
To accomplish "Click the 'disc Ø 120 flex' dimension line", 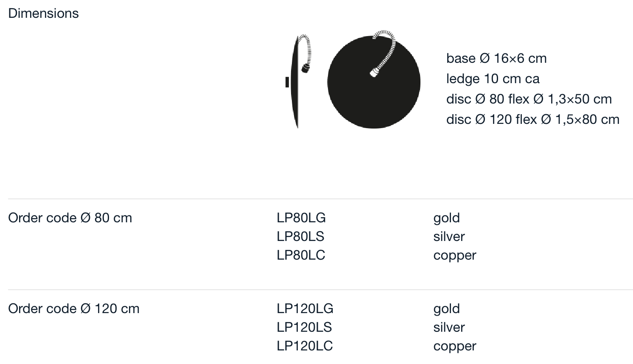I will 533,119.
